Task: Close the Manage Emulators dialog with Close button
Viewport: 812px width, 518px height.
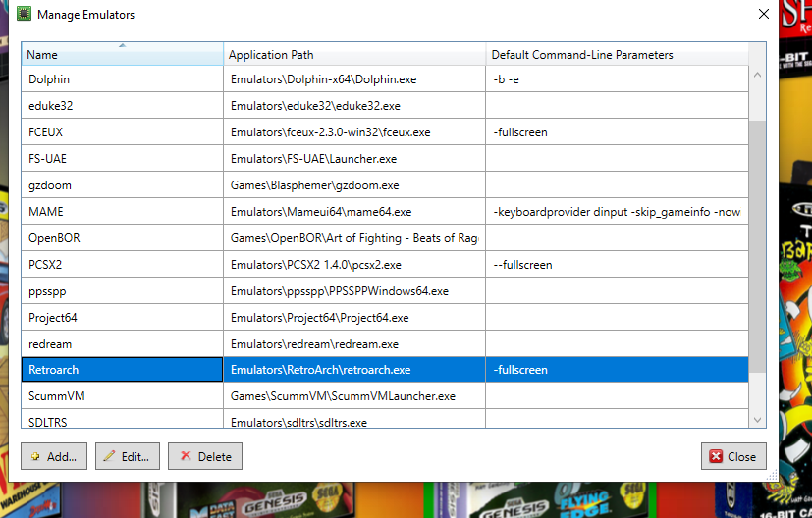Action: (x=733, y=456)
